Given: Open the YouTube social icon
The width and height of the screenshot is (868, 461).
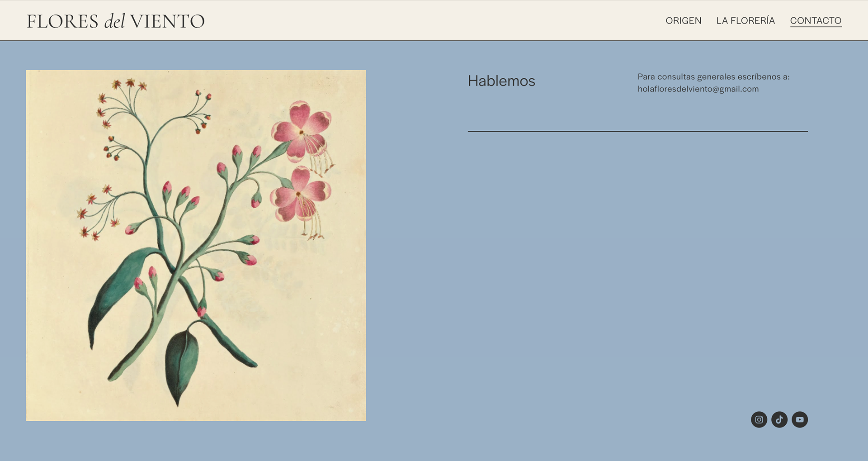Looking at the screenshot, I should (x=800, y=419).
